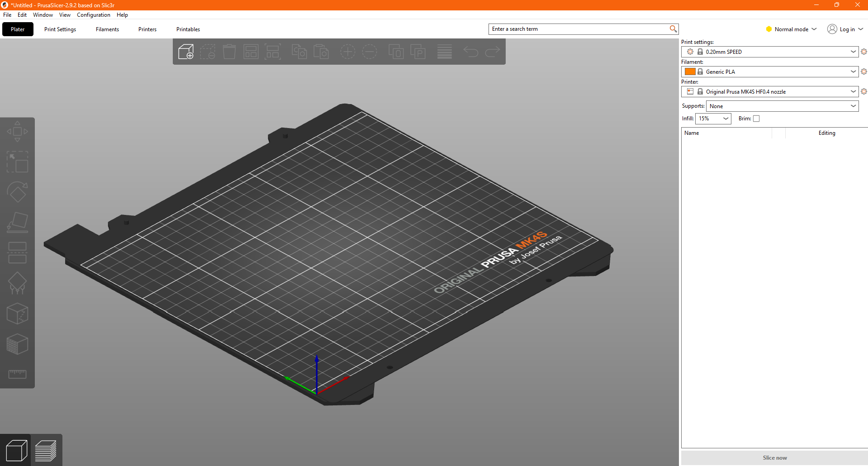This screenshot has width=868, height=466.
Task: Activate the Rotate tool
Action: click(x=17, y=192)
